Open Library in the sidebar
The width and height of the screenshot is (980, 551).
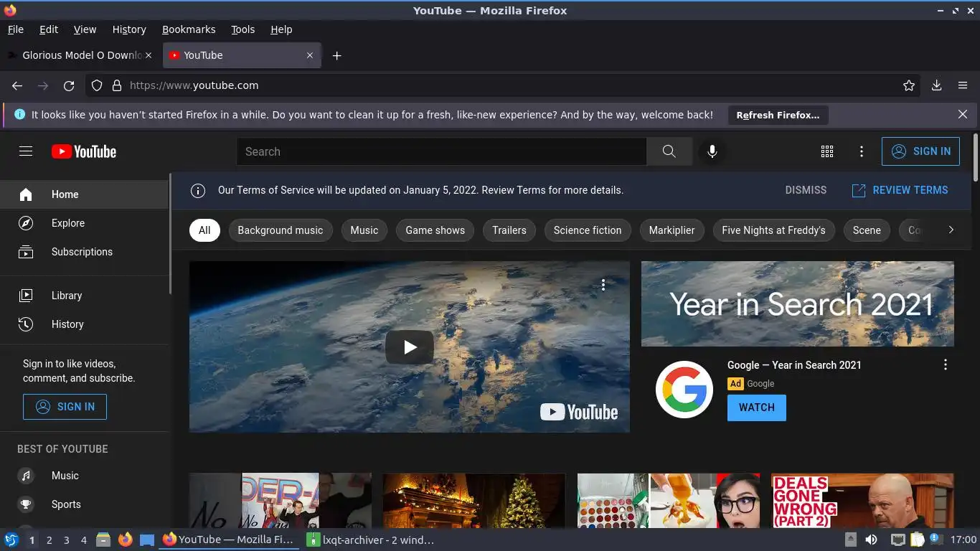[x=85, y=296]
